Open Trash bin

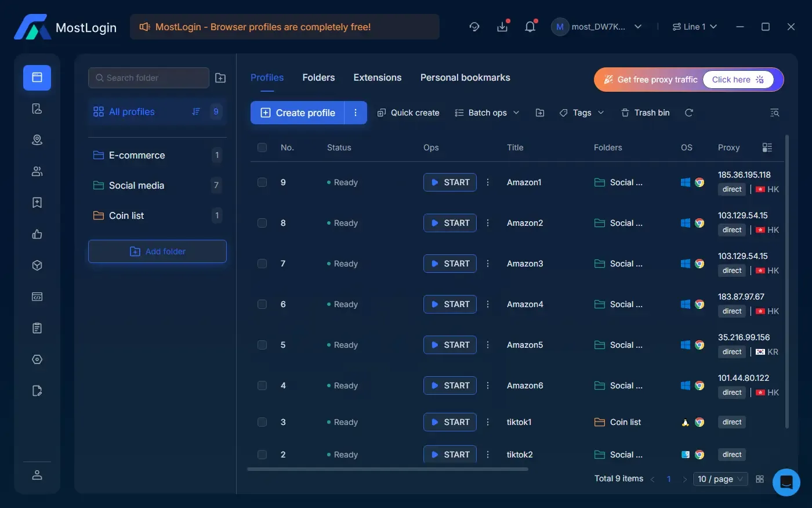pos(645,113)
